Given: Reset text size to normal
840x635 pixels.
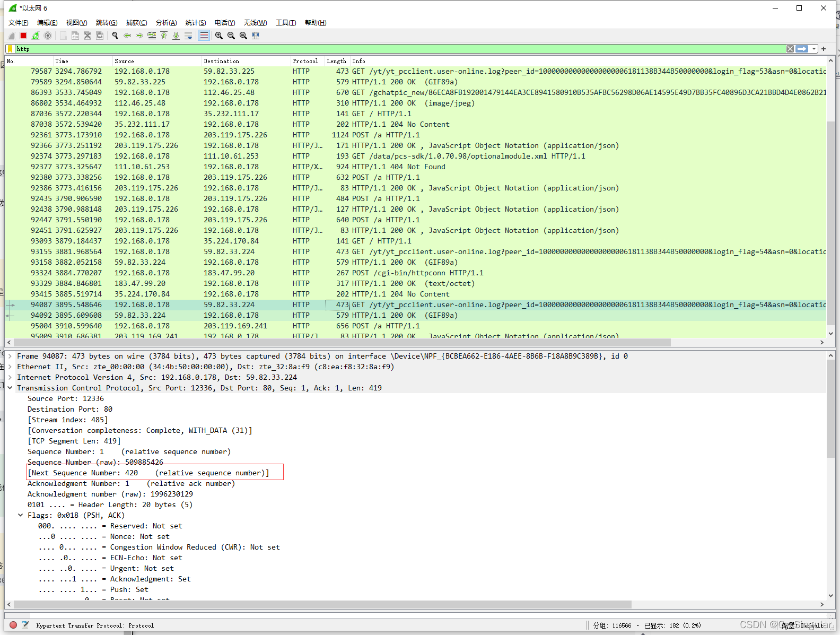Looking at the screenshot, I should [x=243, y=36].
